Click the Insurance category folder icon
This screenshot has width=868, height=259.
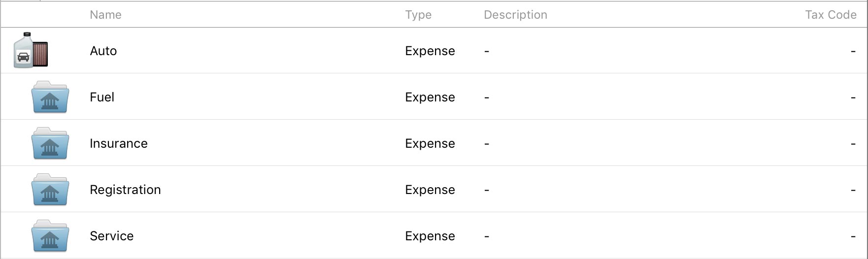[50, 144]
